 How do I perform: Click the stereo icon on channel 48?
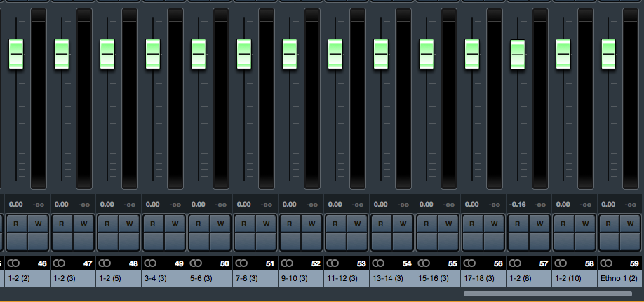(105, 263)
